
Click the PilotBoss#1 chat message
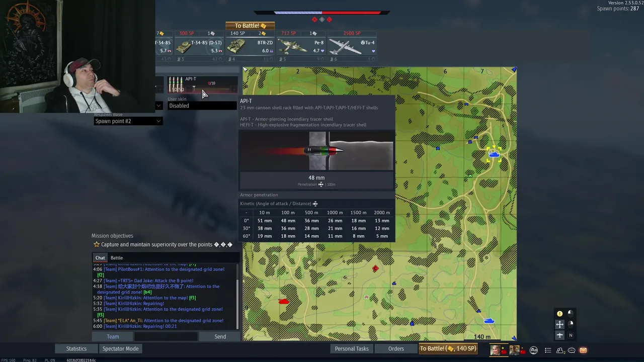click(158, 272)
